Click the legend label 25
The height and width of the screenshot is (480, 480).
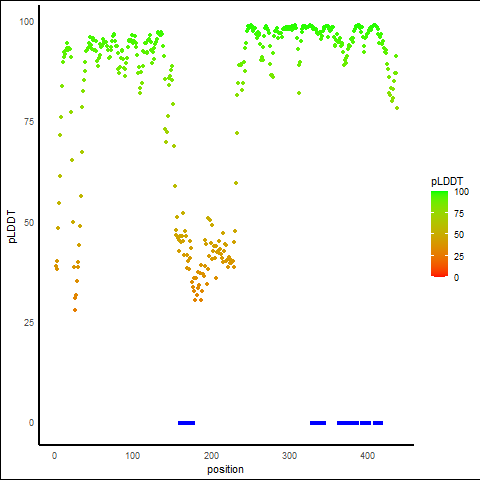[459, 256]
